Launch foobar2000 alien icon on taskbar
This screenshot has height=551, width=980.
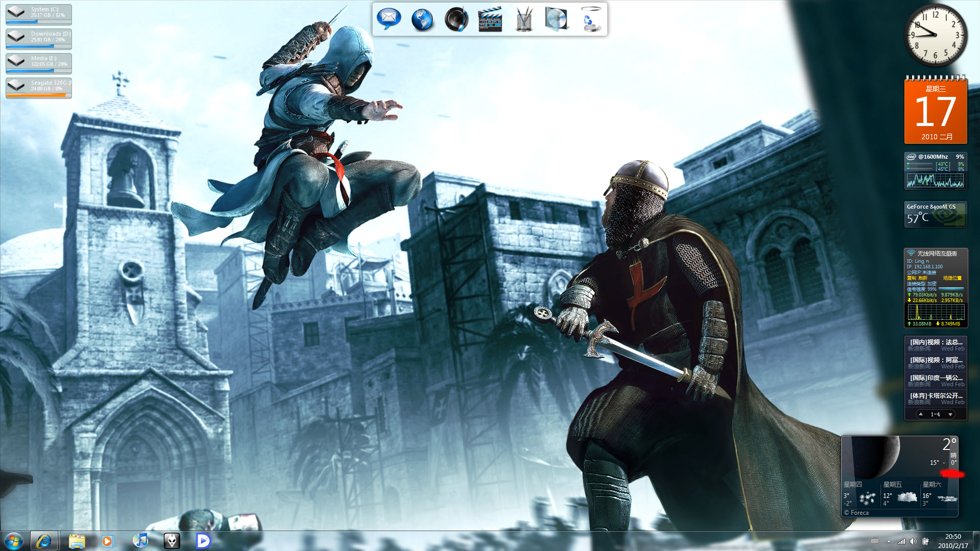172,541
